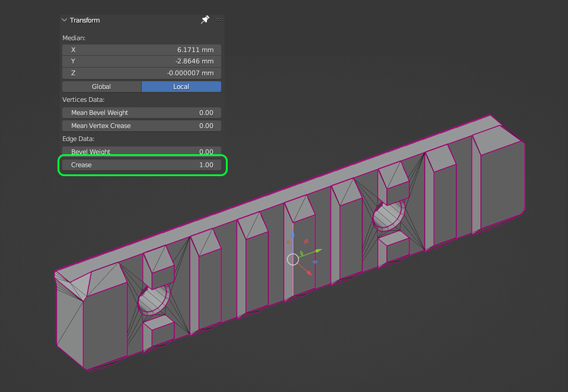Image resolution: width=568 pixels, height=392 pixels.
Task: Click the Median Y value field
Action: click(x=142, y=61)
